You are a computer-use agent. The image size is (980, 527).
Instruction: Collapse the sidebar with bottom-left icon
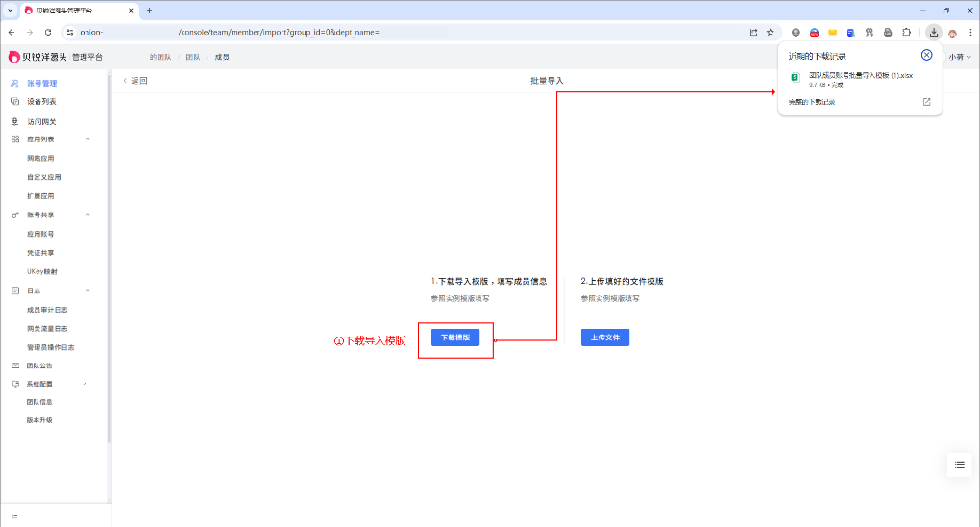(14, 516)
